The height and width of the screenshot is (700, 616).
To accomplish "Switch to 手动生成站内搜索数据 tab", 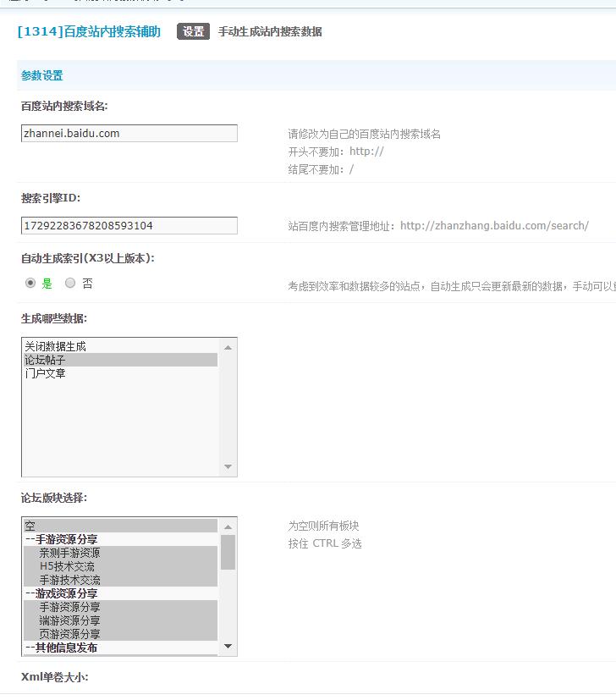I will coord(270,31).
